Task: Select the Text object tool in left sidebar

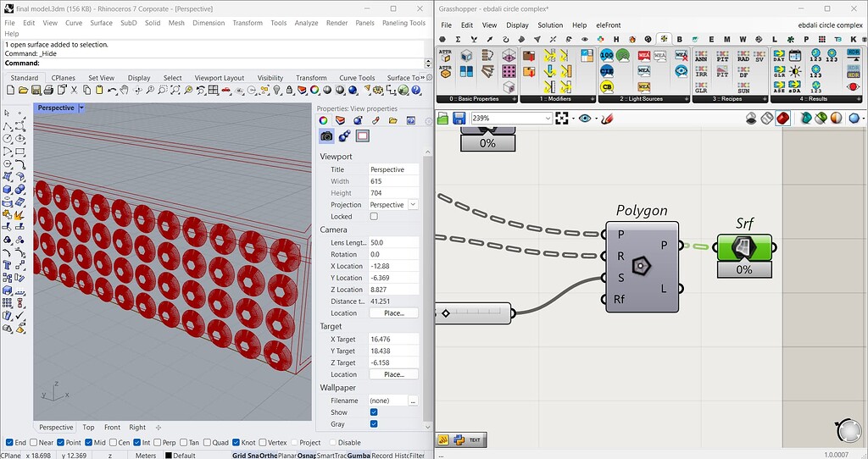Action: point(7,265)
